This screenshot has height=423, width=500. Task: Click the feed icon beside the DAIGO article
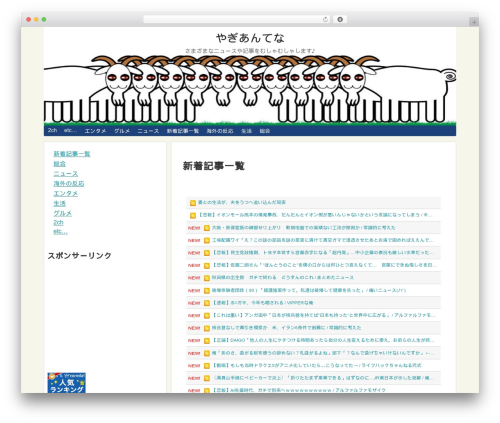click(x=207, y=341)
